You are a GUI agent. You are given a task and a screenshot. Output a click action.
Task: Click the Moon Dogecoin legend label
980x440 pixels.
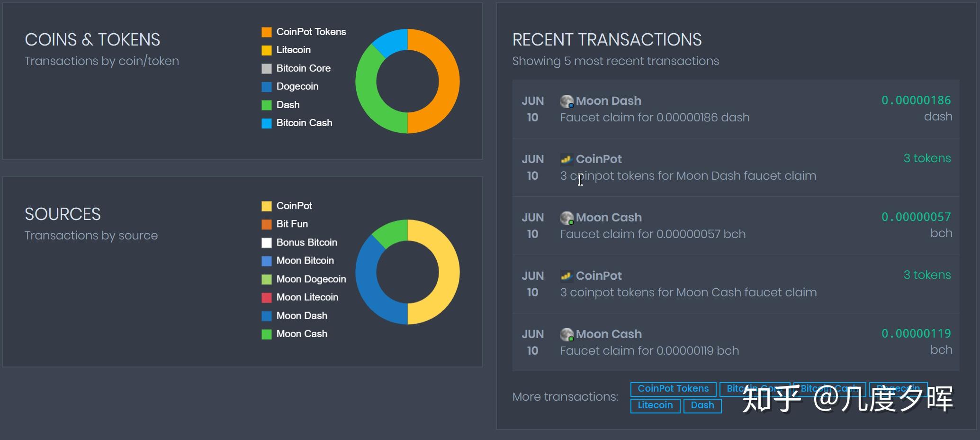coord(311,279)
